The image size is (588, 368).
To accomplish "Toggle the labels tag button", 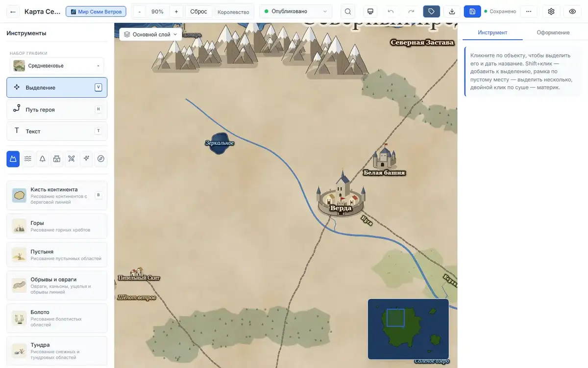I will pyautogui.click(x=432, y=11).
